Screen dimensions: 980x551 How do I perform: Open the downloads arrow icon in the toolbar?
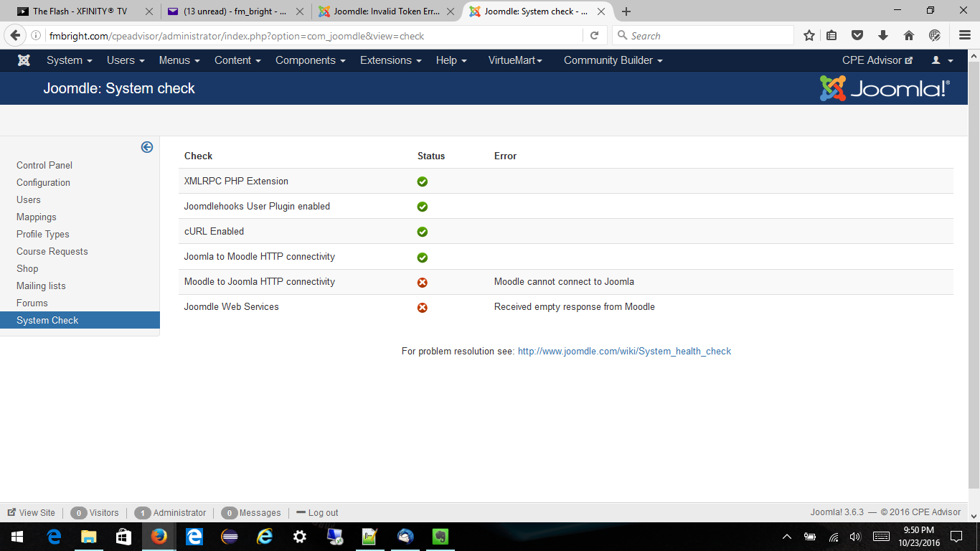coord(883,36)
